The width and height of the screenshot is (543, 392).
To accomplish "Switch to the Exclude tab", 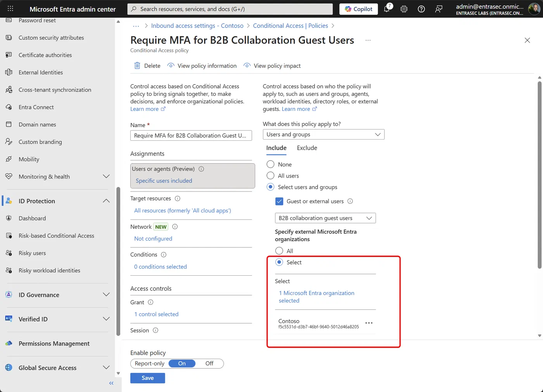I will [x=307, y=148].
